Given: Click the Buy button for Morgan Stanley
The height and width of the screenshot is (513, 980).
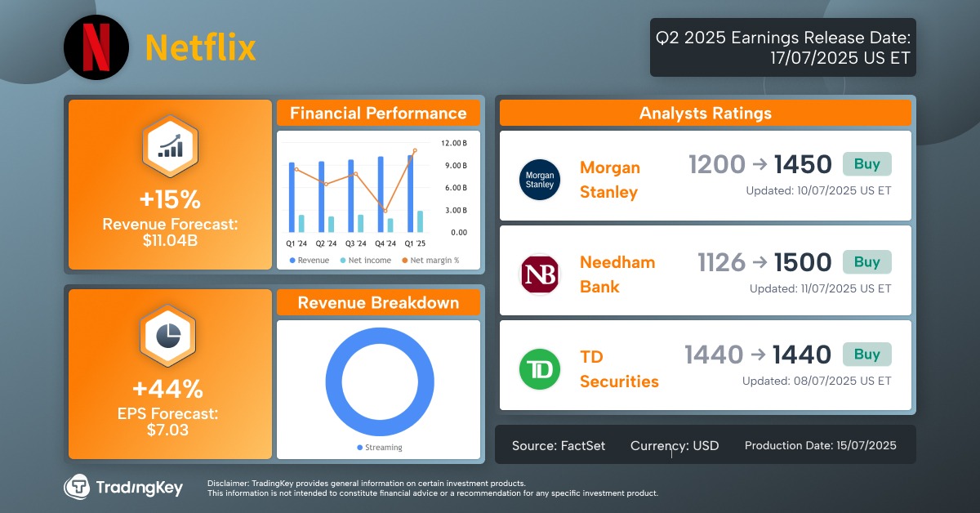Looking at the screenshot, I should 866,163.
